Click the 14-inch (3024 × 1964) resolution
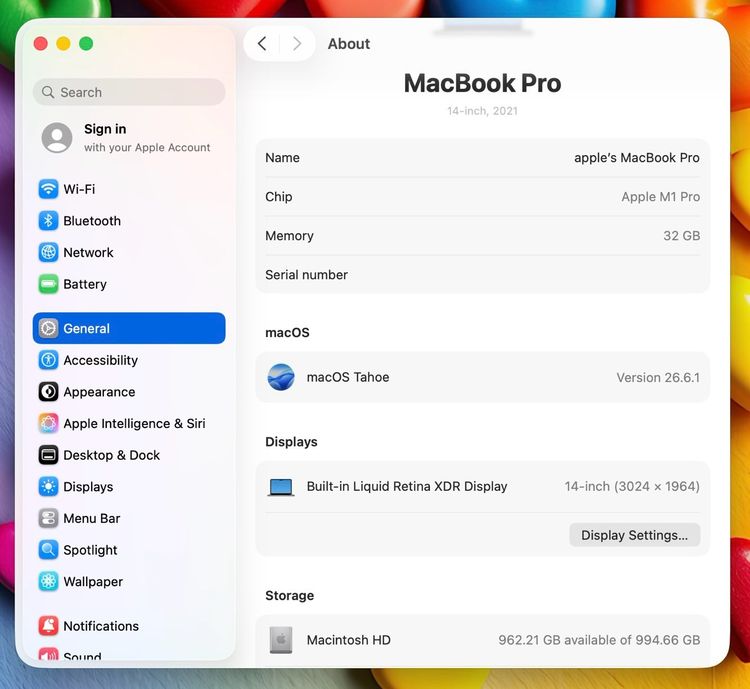Screen dimensions: 750x689 point(632,487)
